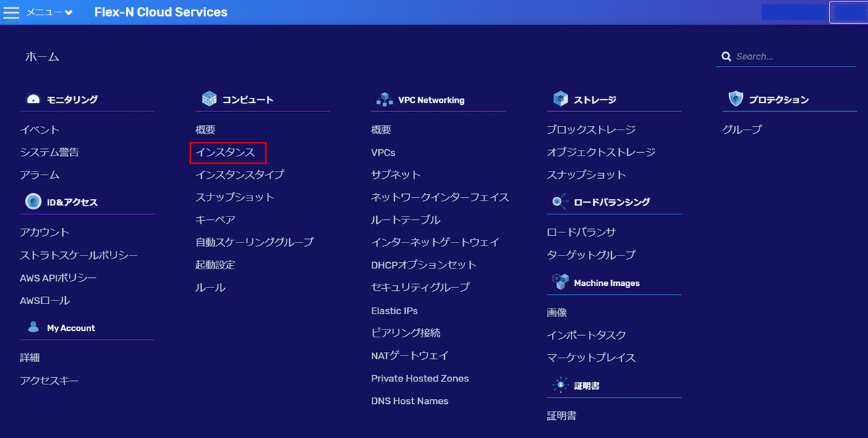Open ピアリング接続
The width and height of the screenshot is (868, 438).
pyautogui.click(x=406, y=333)
